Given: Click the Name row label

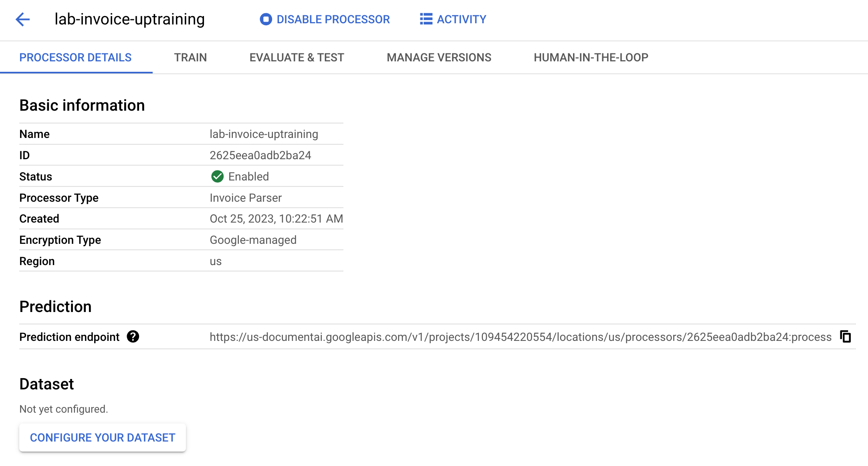Looking at the screenshot, I should pos(34,134).
